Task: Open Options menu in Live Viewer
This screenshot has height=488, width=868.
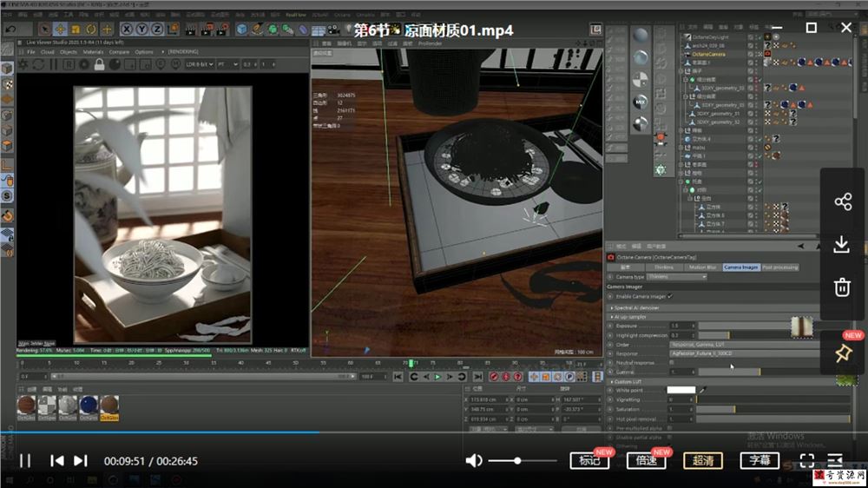Action: click(144, 52)
